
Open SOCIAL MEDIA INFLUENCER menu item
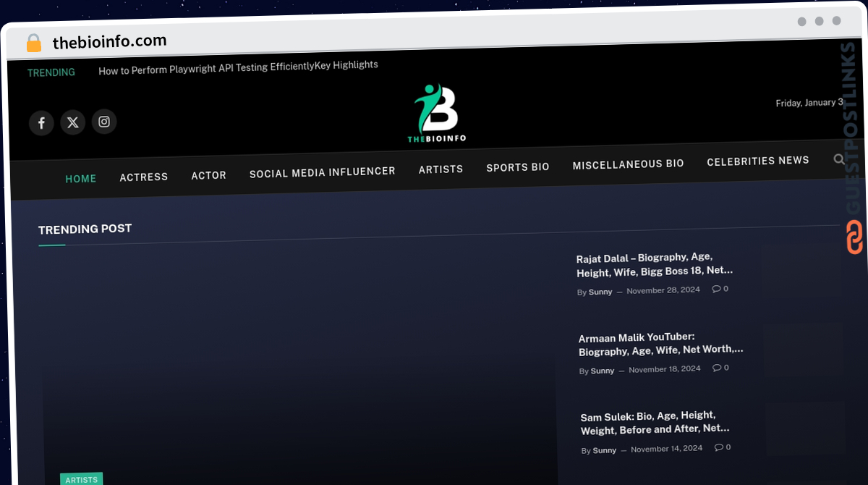[323, 172]
